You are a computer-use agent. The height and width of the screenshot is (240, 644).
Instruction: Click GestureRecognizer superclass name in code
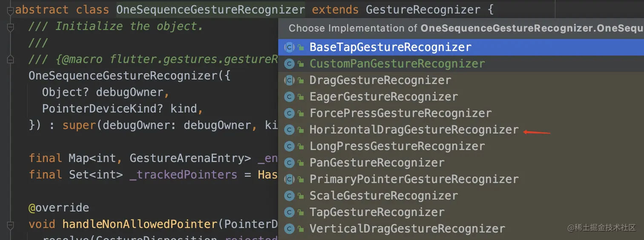tap(423, 9)
